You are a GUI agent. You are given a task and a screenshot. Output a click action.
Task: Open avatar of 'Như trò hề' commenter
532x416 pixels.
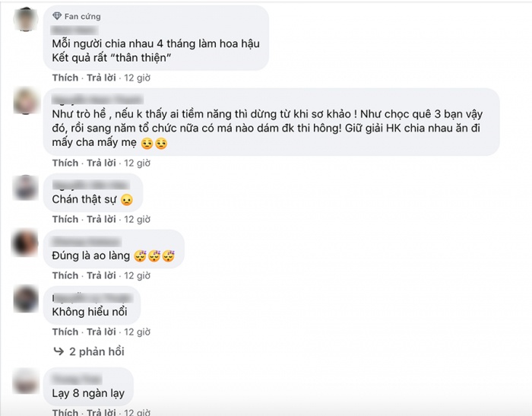pyautogui.click(x=26, y=102)
